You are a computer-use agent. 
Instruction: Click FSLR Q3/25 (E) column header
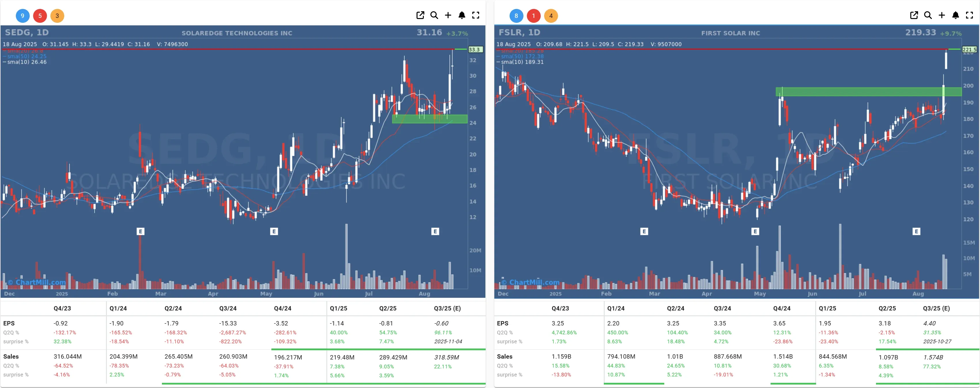tap(936, 308)
